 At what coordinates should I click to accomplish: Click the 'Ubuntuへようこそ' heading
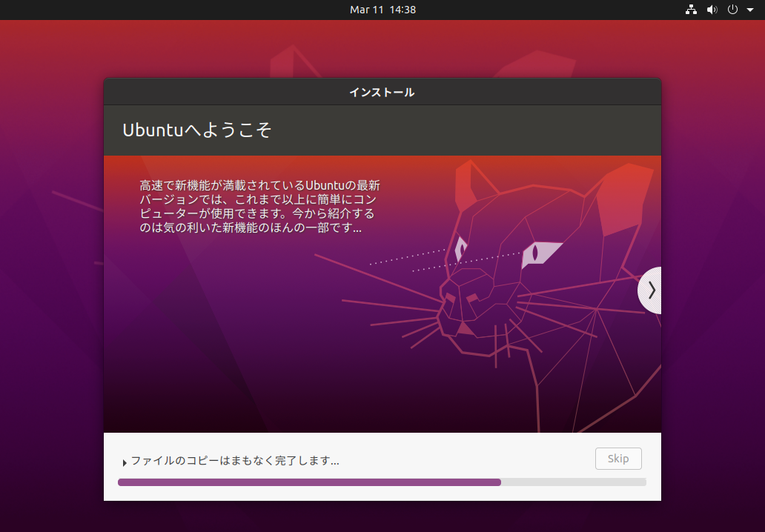pyautogui.click(x=196, y=130)
